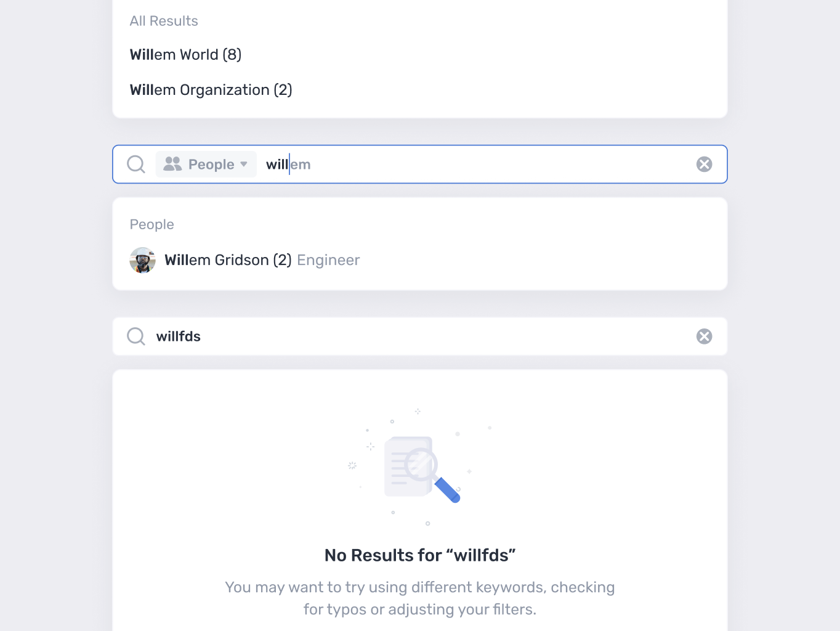Open the Willem Organization (2) result
840x631 pixels.
[211, 90]
